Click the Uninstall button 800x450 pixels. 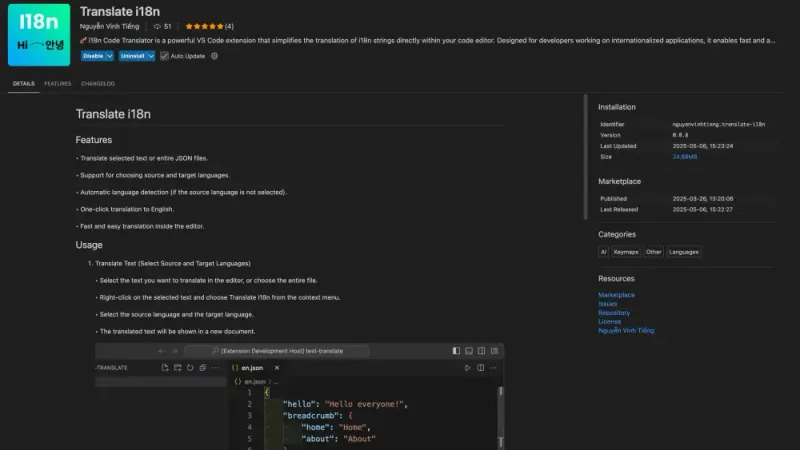point(133,56)
